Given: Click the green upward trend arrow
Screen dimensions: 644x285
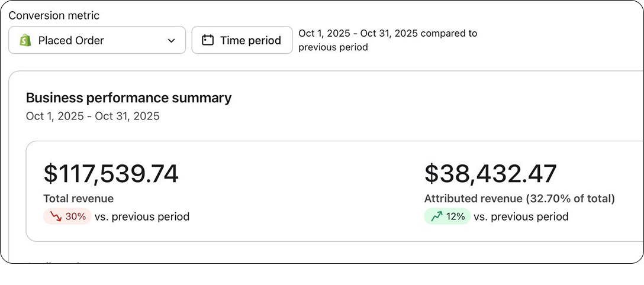Looking at the screenshot, I should point(437,216).
